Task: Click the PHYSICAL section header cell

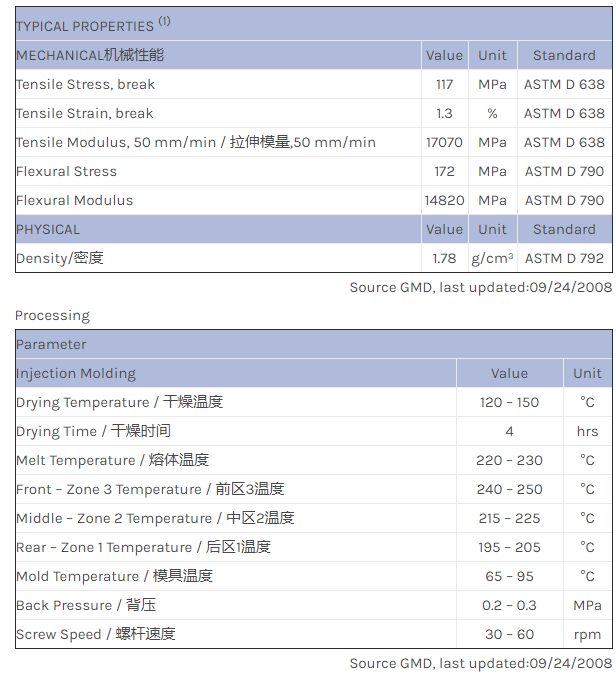Action: click(48, 230)
